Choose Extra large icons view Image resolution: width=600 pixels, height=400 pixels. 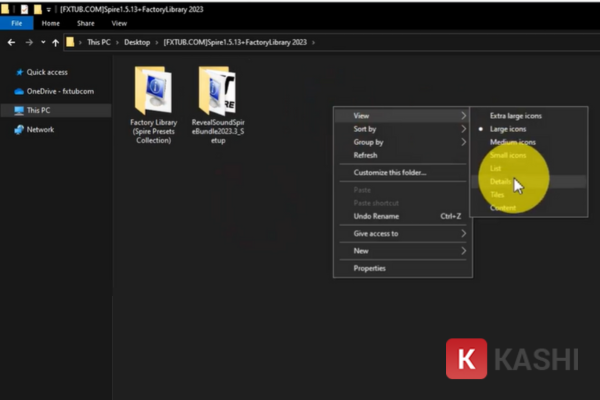click(518, 116)
